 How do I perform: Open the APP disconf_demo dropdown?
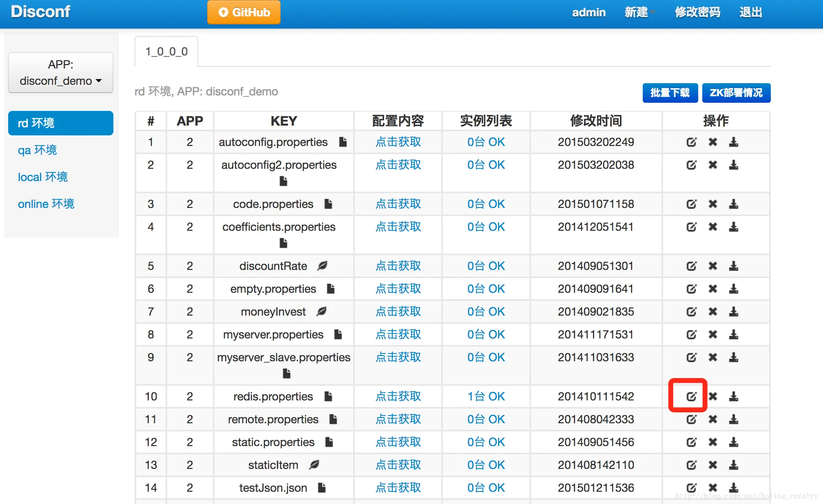click(x=61, y=73)
